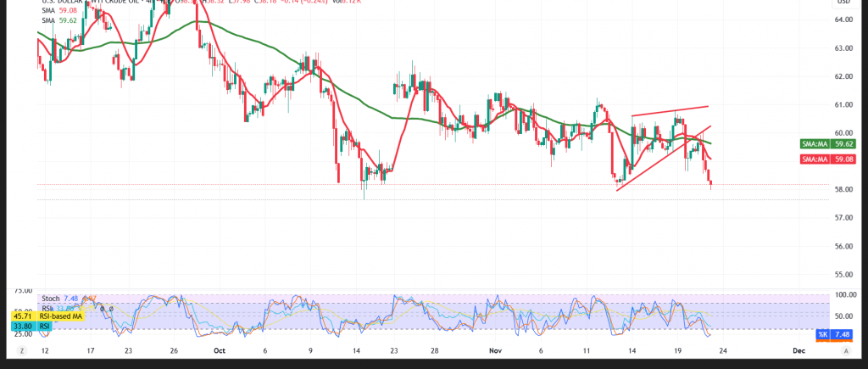Click the 100.00 level on oscillator axis

pyautogui.click(x=847, y=295)
